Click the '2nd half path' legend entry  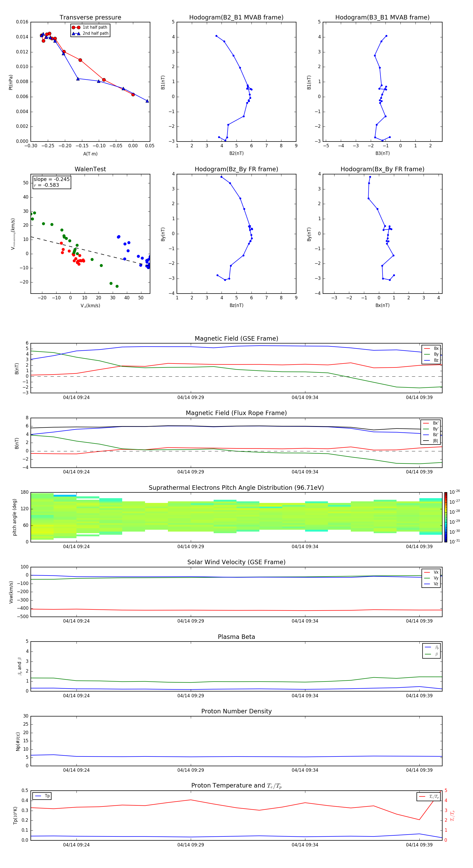[x=90, y=33]
